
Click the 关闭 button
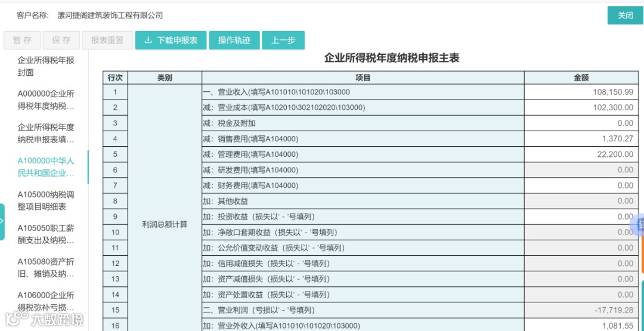point(625,16)
